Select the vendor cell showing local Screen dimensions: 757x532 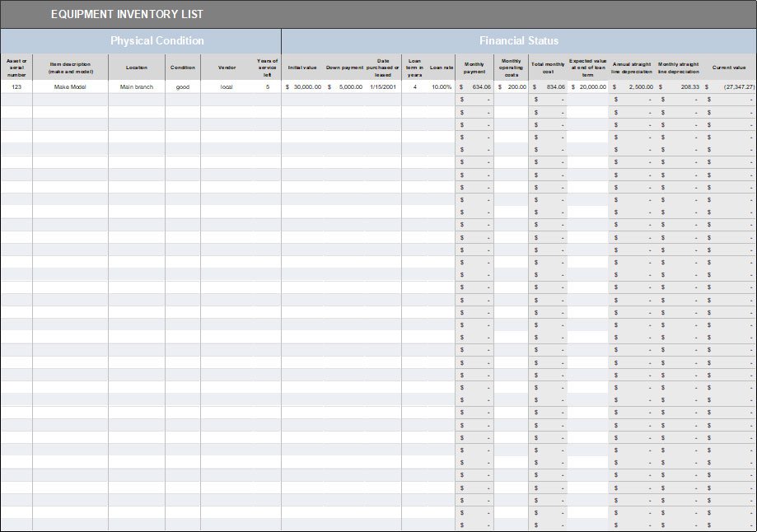point(227,86)
